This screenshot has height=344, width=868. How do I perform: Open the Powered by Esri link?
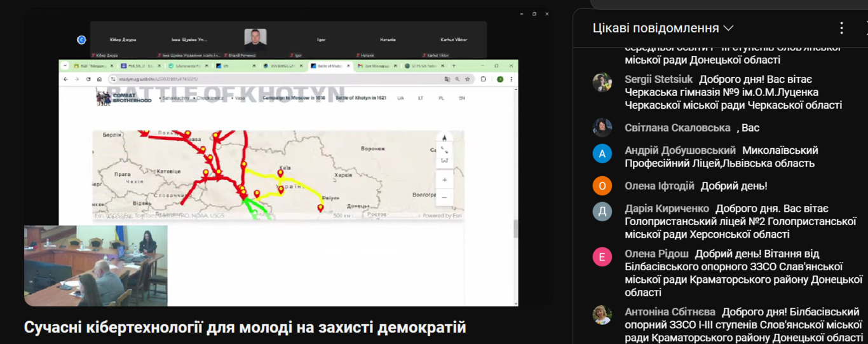coord(442,216)
